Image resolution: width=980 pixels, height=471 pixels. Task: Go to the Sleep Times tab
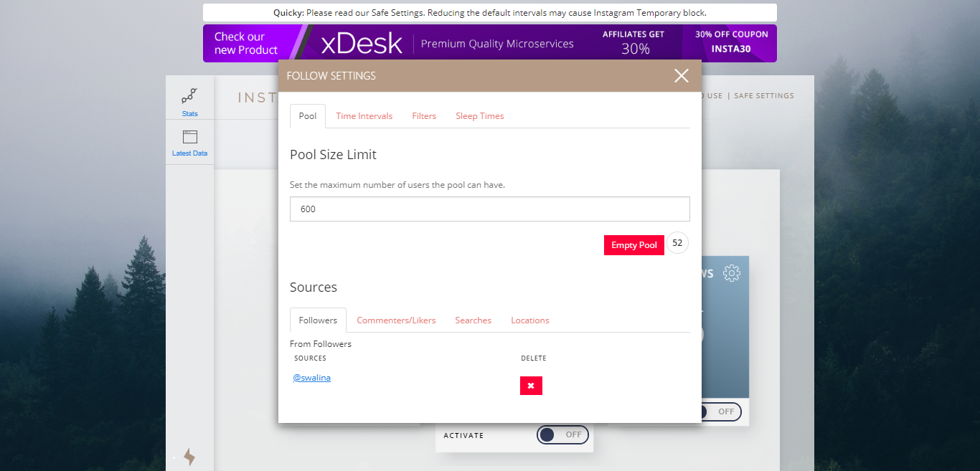click(479, 116)
